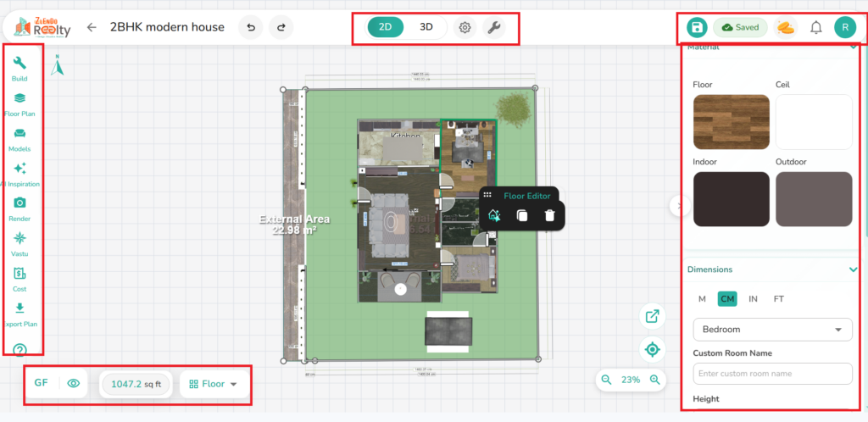This screenshot has width=868, height=422.
Task: Toggle floor visibility eye icon
Action: click(74, 384)
